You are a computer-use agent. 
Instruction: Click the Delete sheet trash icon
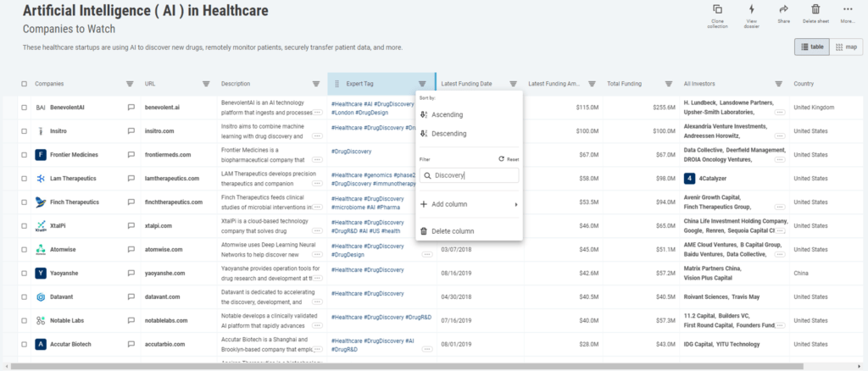tap(815, 9)
